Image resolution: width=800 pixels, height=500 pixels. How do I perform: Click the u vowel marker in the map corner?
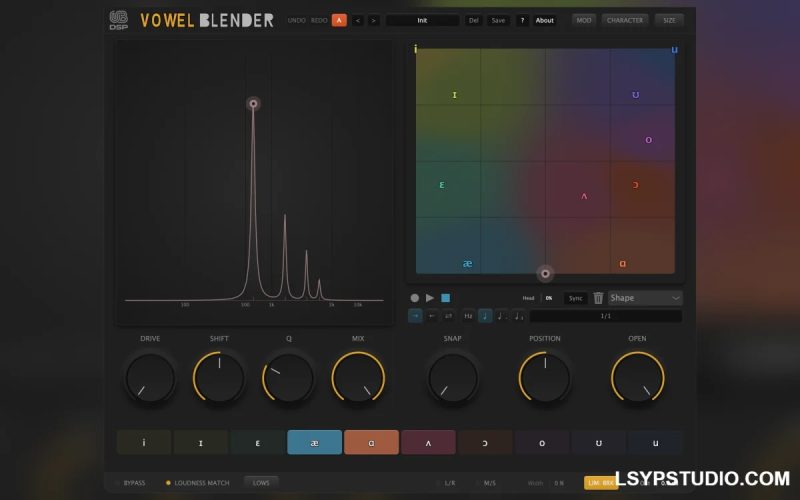click(x=674, y=49)
